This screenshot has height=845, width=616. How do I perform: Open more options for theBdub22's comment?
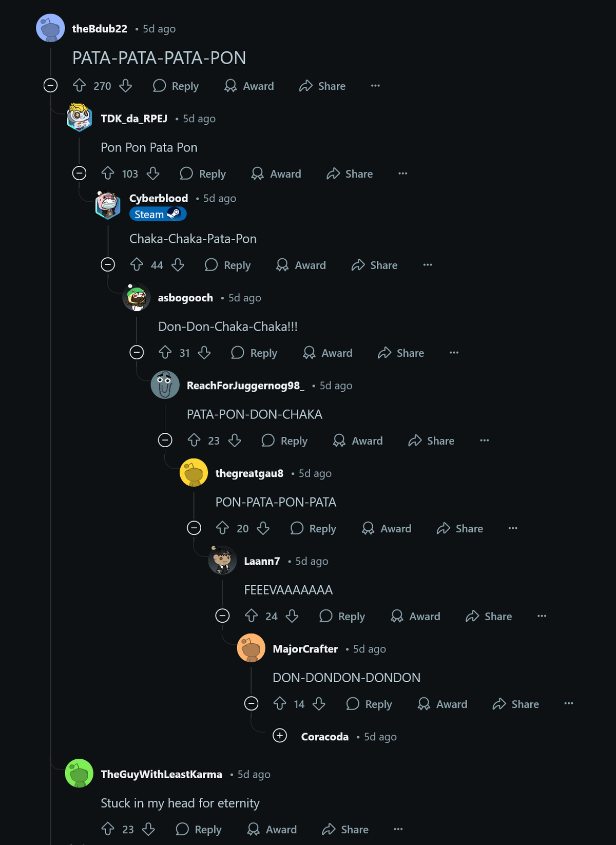[375, 86]
